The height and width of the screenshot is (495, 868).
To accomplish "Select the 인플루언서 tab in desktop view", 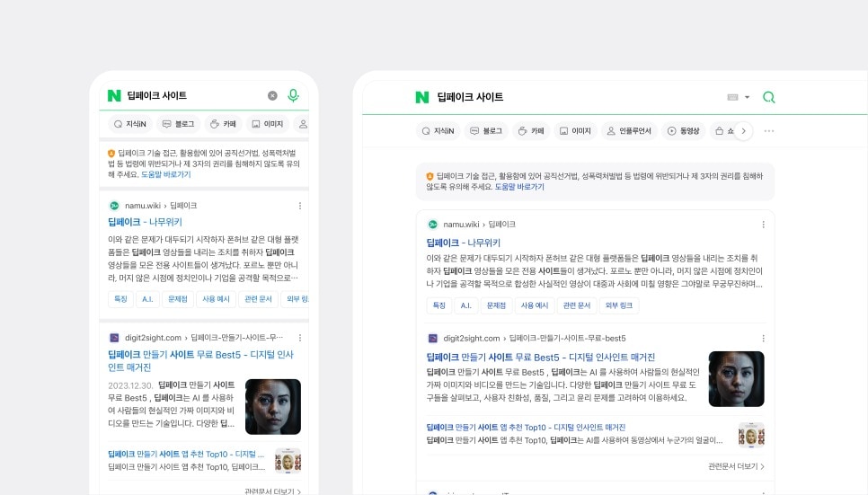I will (629, 131).
